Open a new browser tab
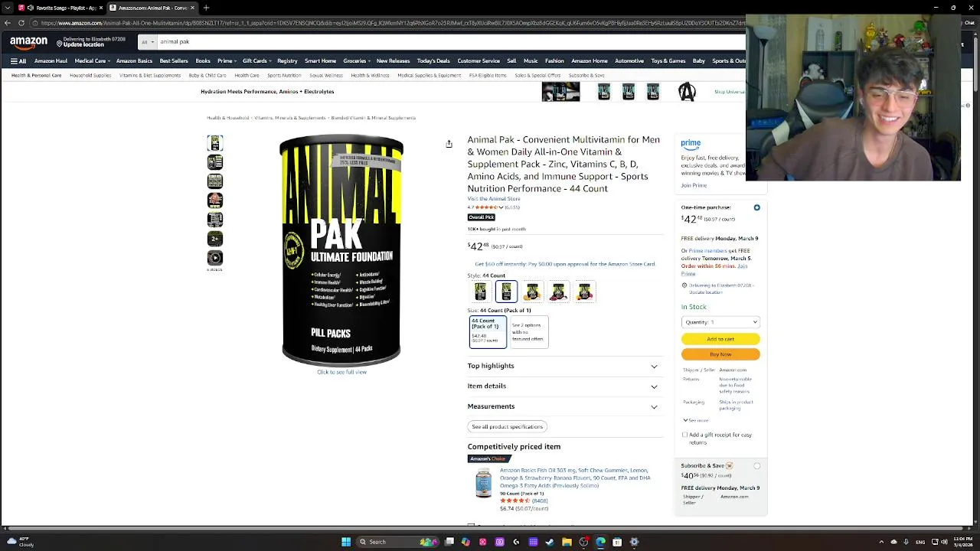Viewport: 980px width, 551px height. pyautogui.click(x=206, y=8)
